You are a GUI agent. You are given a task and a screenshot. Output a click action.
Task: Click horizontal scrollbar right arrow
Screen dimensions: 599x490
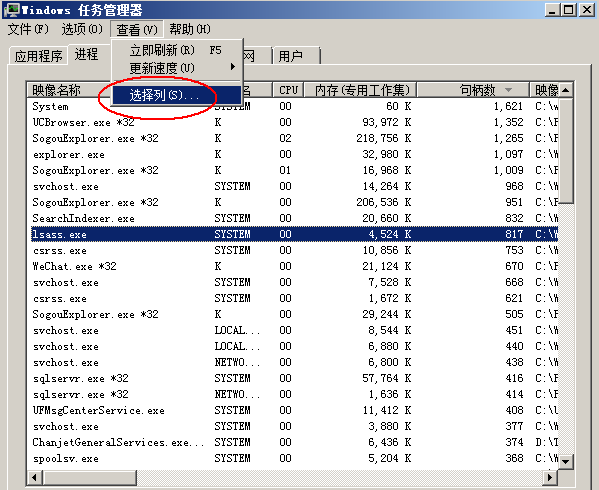[550, 477]
